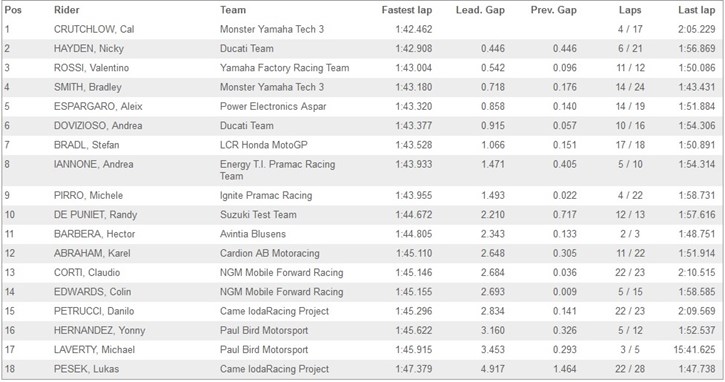725x382 pixels.
Task: Click the Energy T.I. Pramac Racing Team cell
Action: point(277,170)
